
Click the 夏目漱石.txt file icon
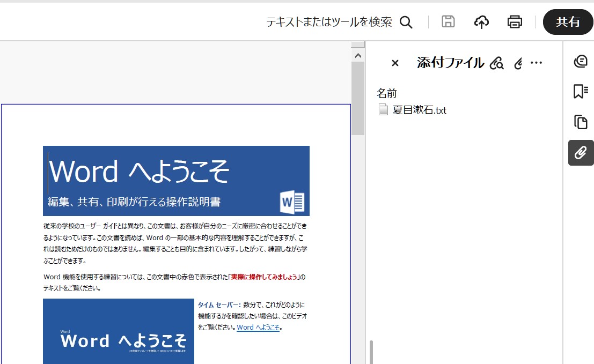pos(383,110)
